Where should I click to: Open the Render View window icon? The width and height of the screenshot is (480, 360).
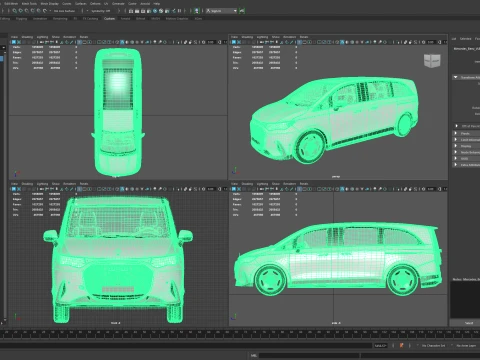coord(131,11)
